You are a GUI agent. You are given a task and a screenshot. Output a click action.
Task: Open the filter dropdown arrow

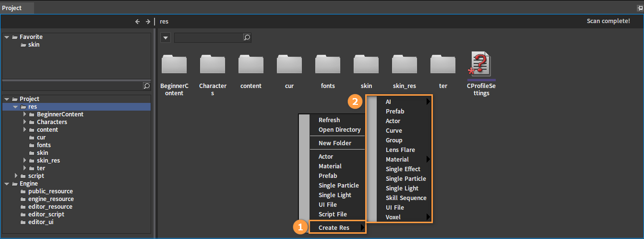(165, 38)
